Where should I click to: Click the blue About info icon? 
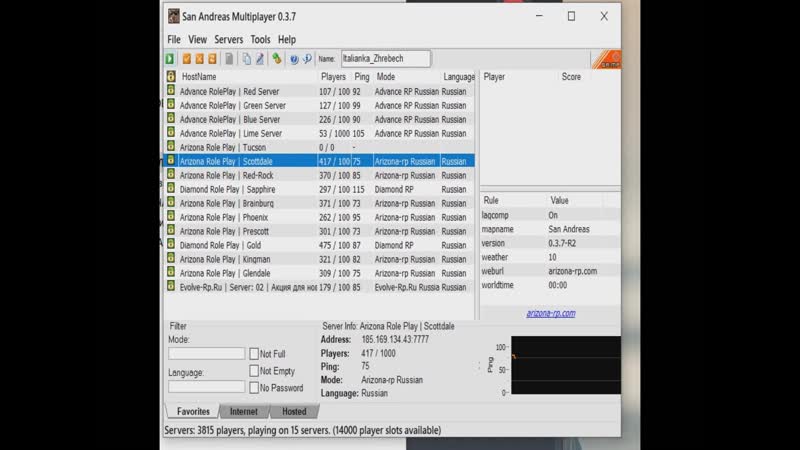click(307, 59)
